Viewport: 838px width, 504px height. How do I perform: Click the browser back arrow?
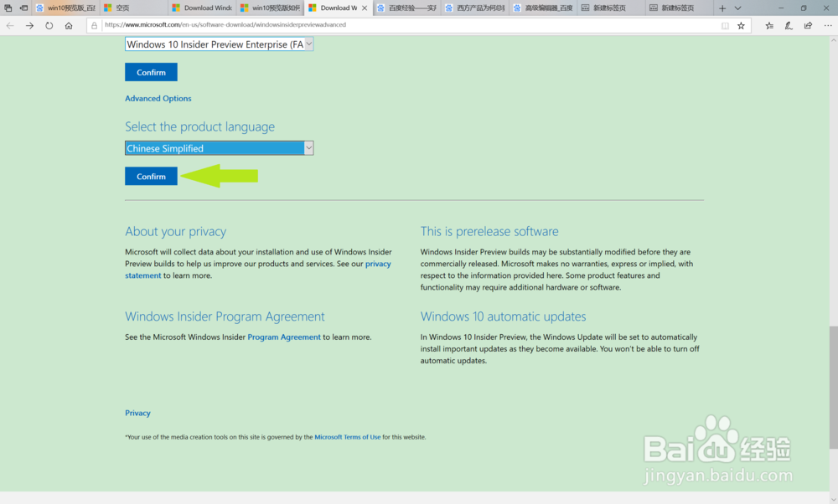(10, 26)
